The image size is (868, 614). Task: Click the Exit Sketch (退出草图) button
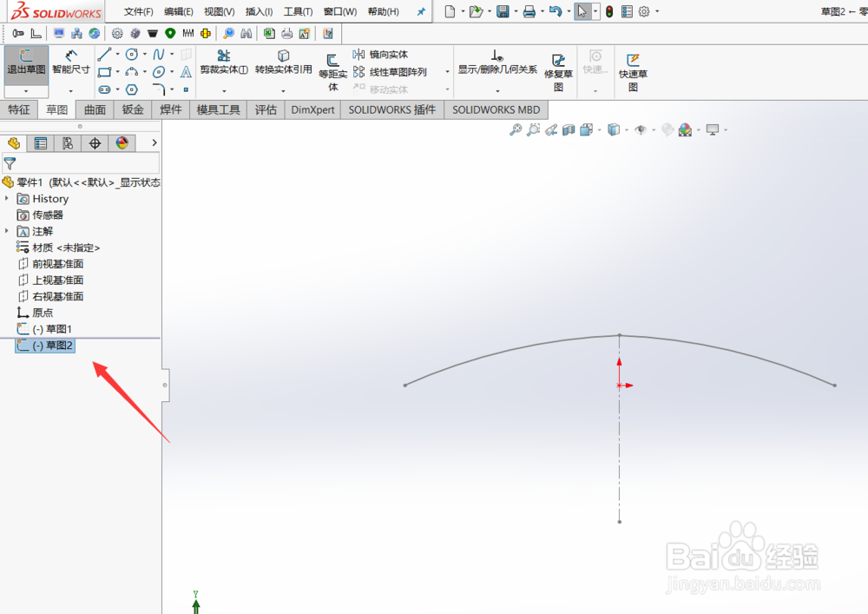coord(26,63)
